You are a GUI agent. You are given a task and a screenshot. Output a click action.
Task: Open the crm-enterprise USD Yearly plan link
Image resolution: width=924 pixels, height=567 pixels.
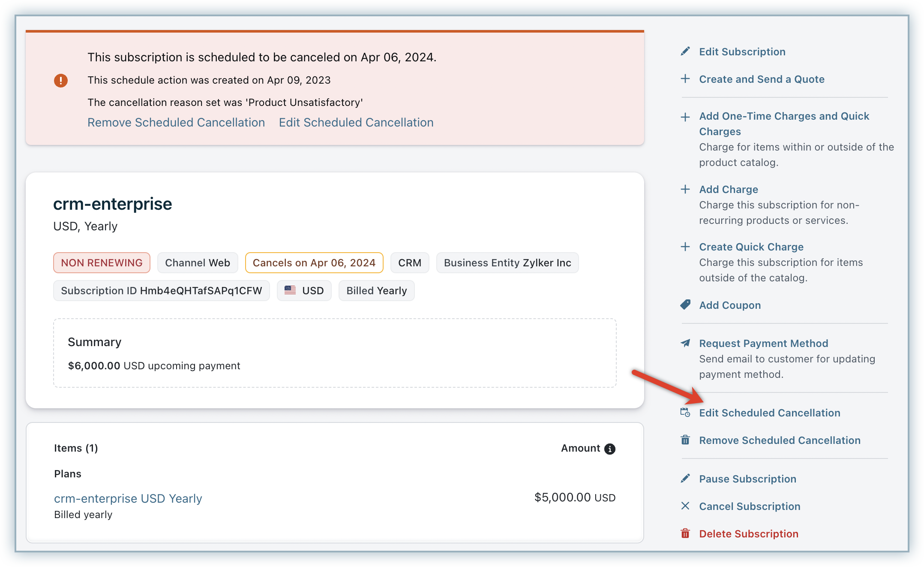(128, 498)
